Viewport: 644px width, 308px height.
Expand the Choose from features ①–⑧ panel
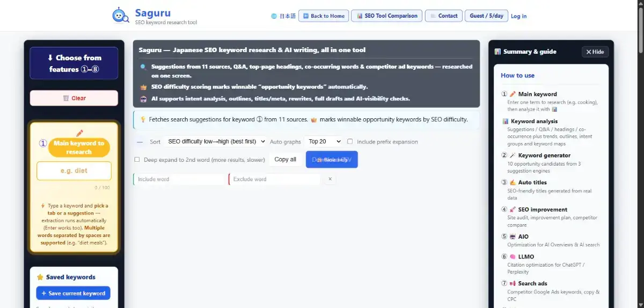tap(74, 63)
